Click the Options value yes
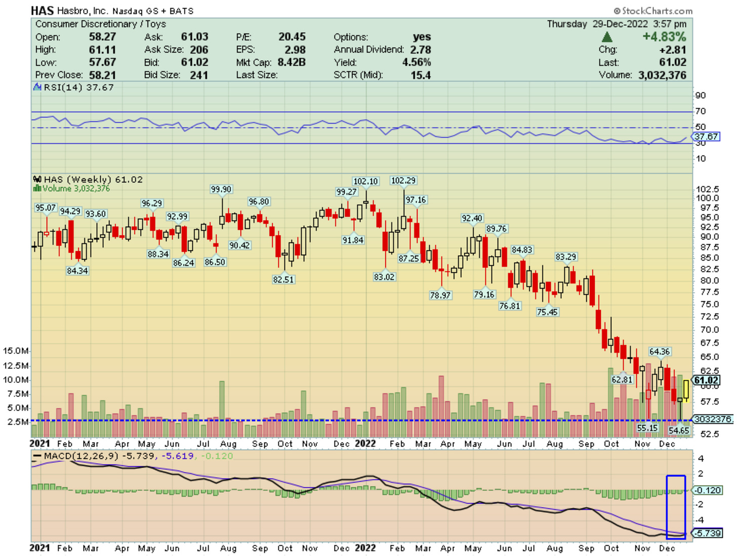 pos(422,37)
